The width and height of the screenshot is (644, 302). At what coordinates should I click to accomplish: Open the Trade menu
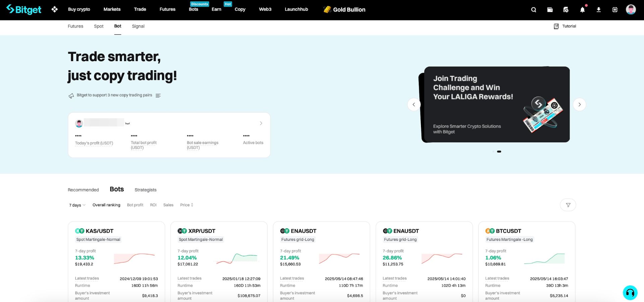click(140, 9)
